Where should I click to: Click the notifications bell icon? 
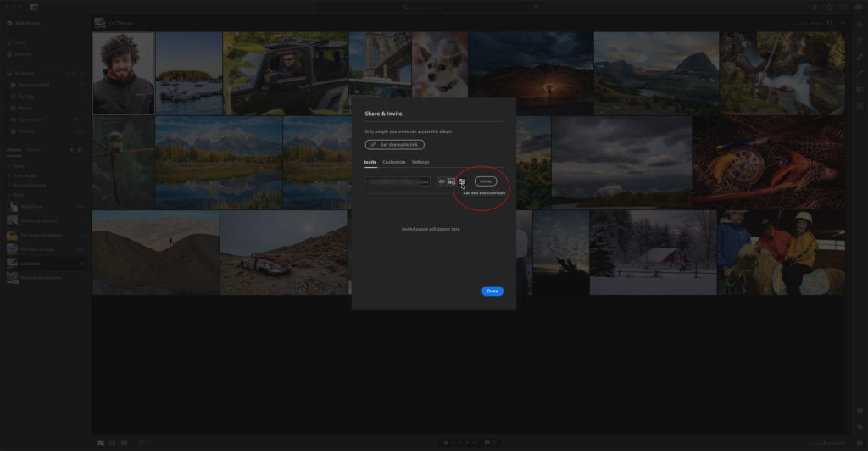(815, 8)
